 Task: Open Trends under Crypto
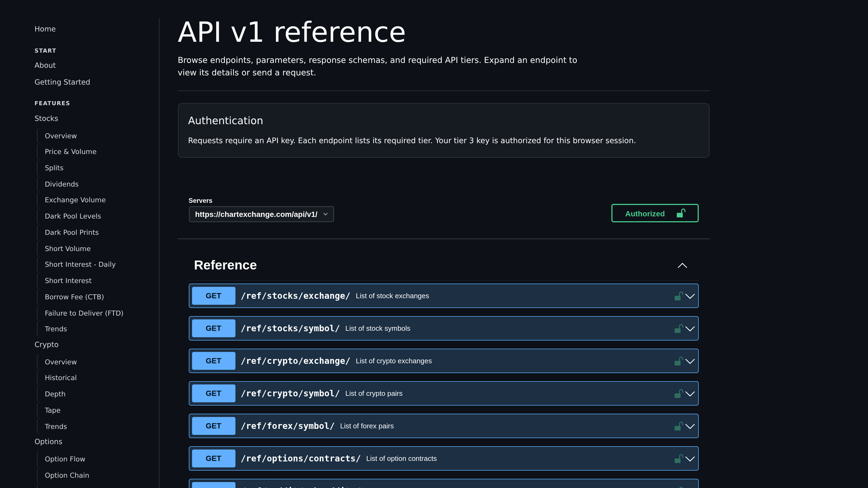pyautogui.click(x=56, y=426)
